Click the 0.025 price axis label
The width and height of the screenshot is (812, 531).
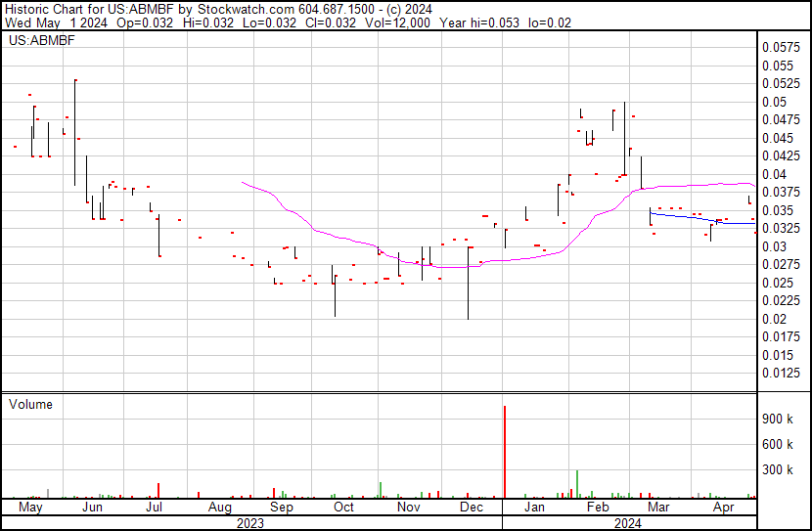[x=778, y=283]
